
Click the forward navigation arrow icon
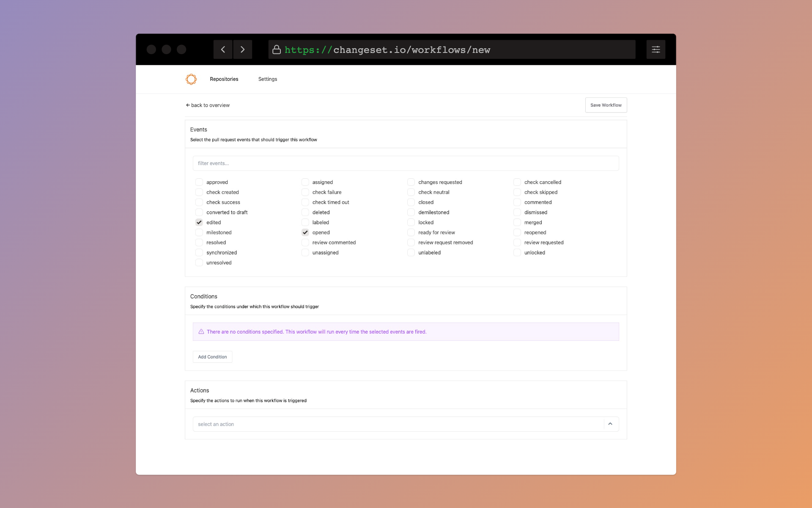243,49
